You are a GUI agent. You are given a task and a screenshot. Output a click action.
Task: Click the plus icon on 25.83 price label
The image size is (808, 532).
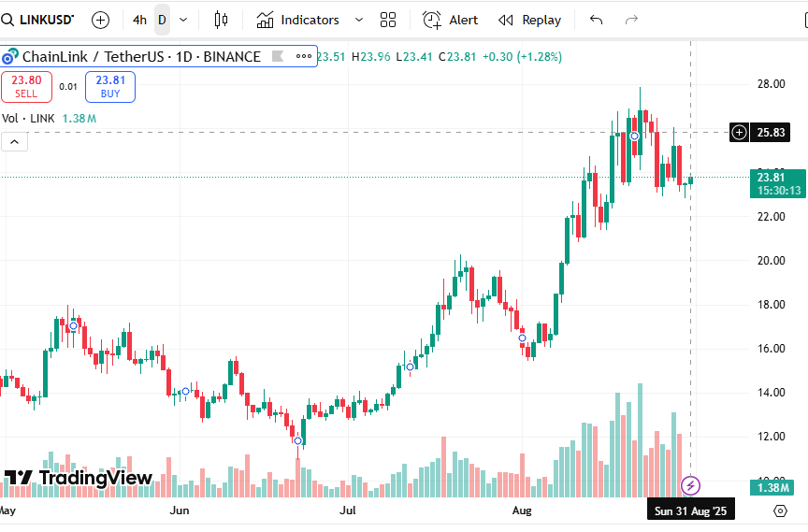coord(739,133)
